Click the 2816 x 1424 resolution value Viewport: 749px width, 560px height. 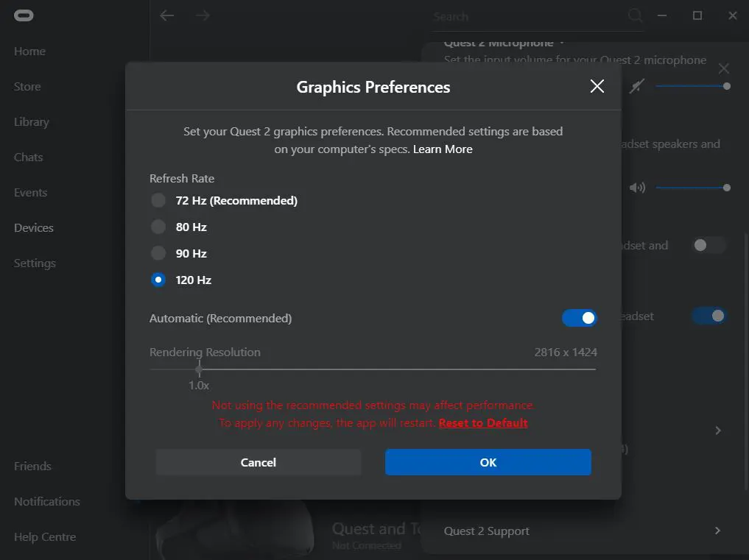point(566,352)
